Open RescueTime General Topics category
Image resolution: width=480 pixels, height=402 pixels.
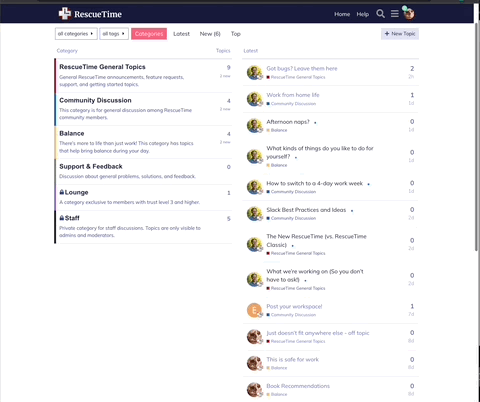102,67
